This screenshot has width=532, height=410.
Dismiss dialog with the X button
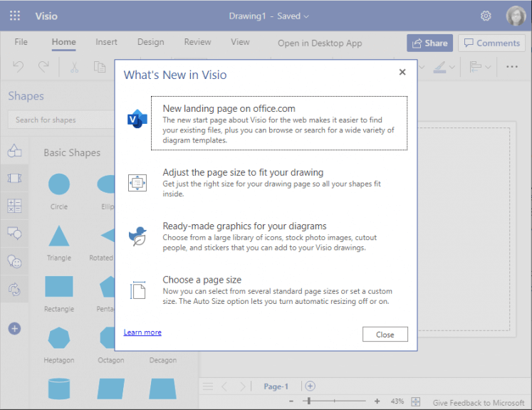click(402, 72)
